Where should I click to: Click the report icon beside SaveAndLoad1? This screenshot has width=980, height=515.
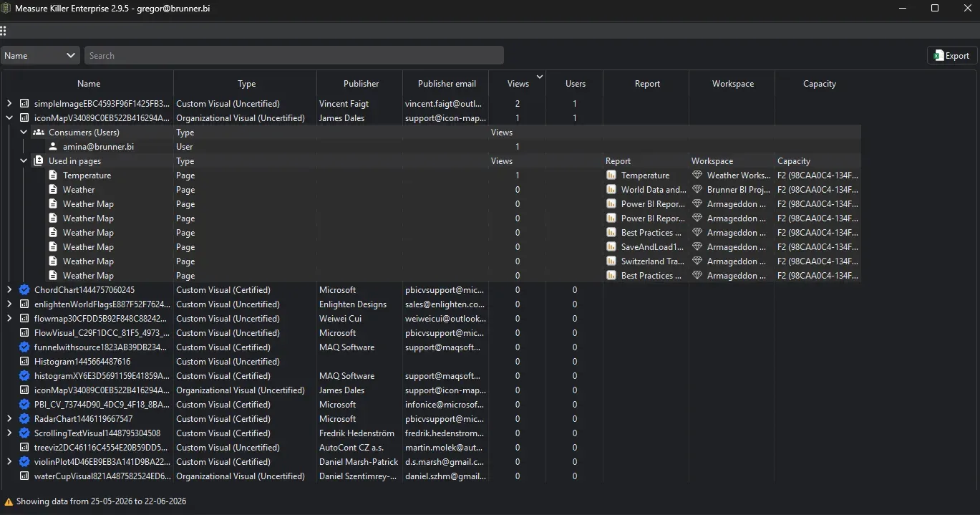tap(611, 247)
